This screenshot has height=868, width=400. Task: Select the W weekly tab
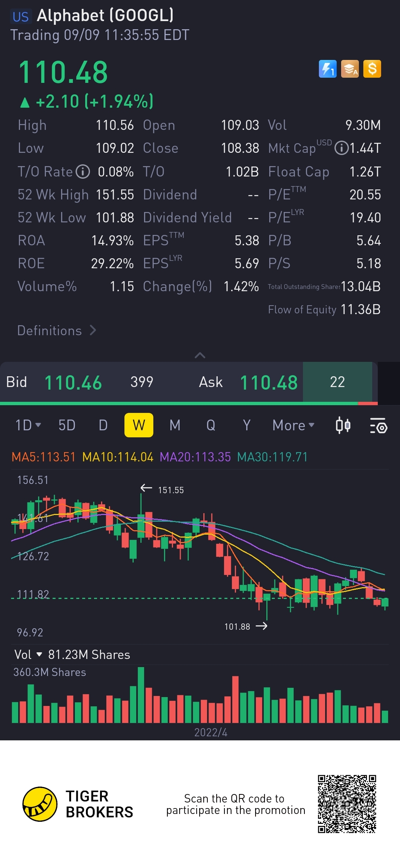tap(139, 425)
